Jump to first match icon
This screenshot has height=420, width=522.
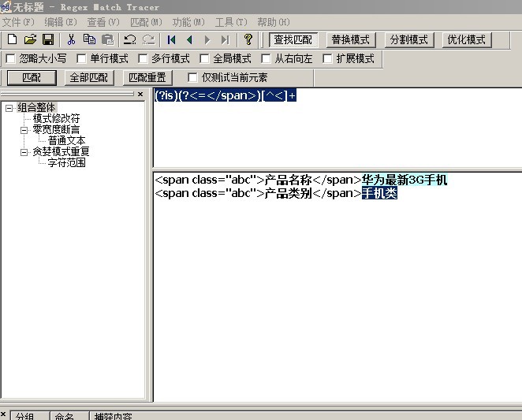click(171, 39)
